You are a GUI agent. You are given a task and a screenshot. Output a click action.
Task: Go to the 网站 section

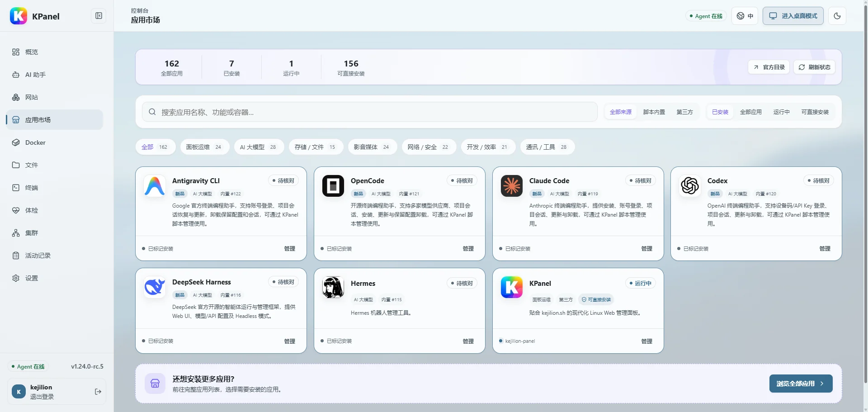(54, 97)
